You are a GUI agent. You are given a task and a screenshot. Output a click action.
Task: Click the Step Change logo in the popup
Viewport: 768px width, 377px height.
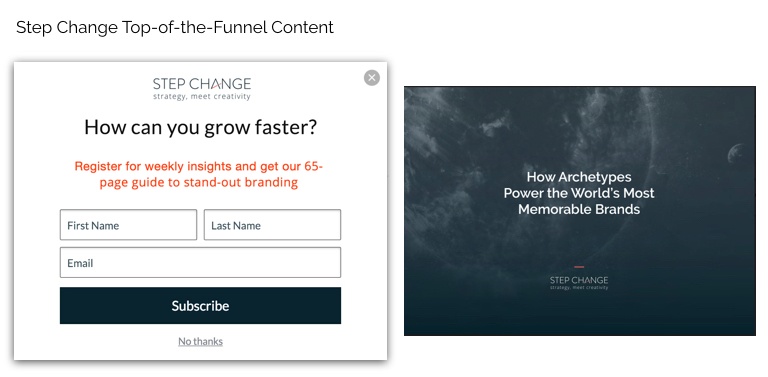click(201, 88)
